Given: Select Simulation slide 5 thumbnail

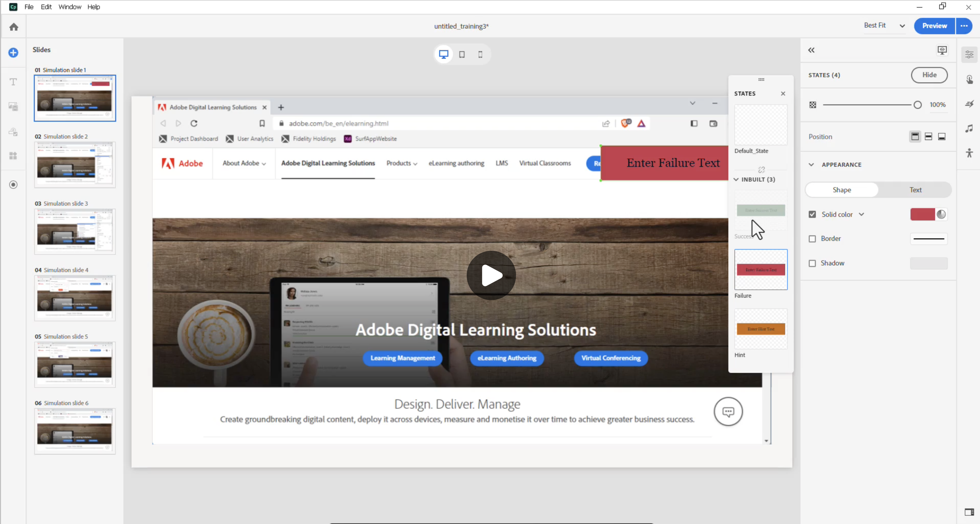Looking at the screenshot, I should pyautogui.click(x=75, y=365).
